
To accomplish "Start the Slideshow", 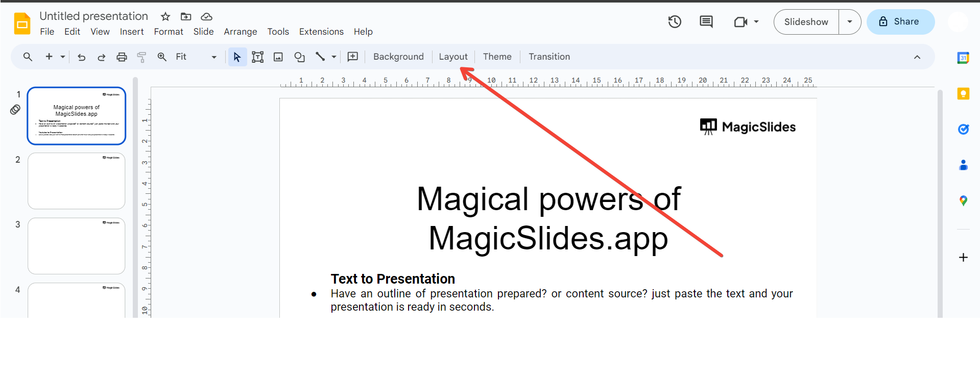I will tap(806, 22).
